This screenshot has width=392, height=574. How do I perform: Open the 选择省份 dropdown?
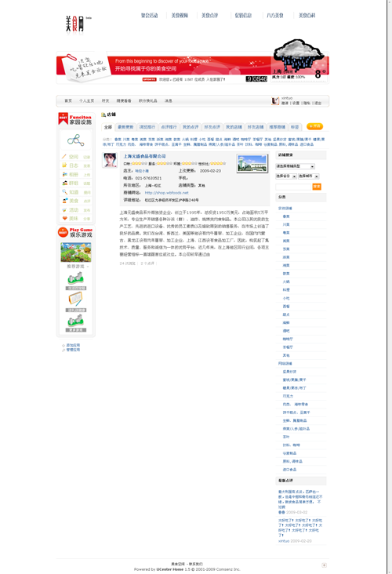pos(286,176)
